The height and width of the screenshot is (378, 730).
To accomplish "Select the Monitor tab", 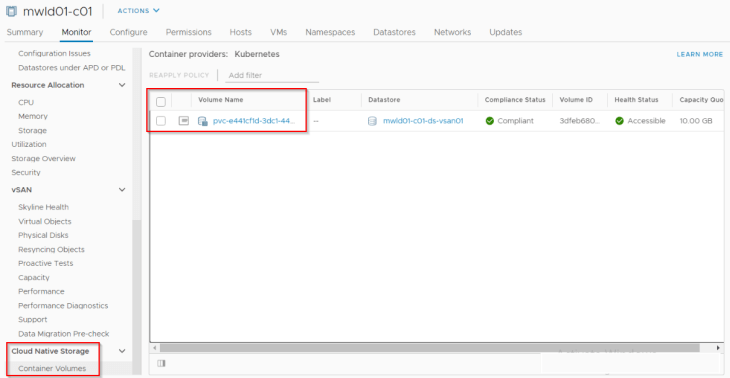I will [76, 32].
